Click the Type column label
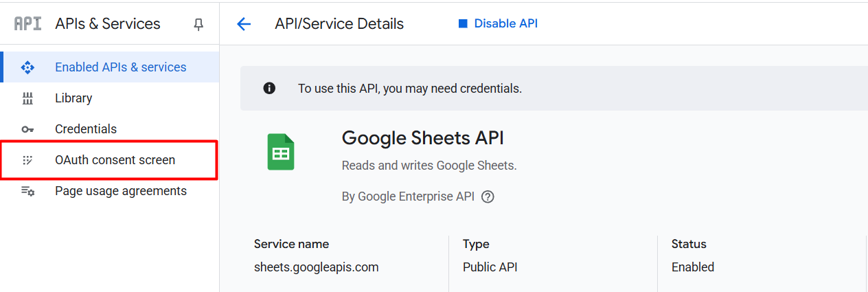Screen dimensions: 868x292 (x=476, y=244)
